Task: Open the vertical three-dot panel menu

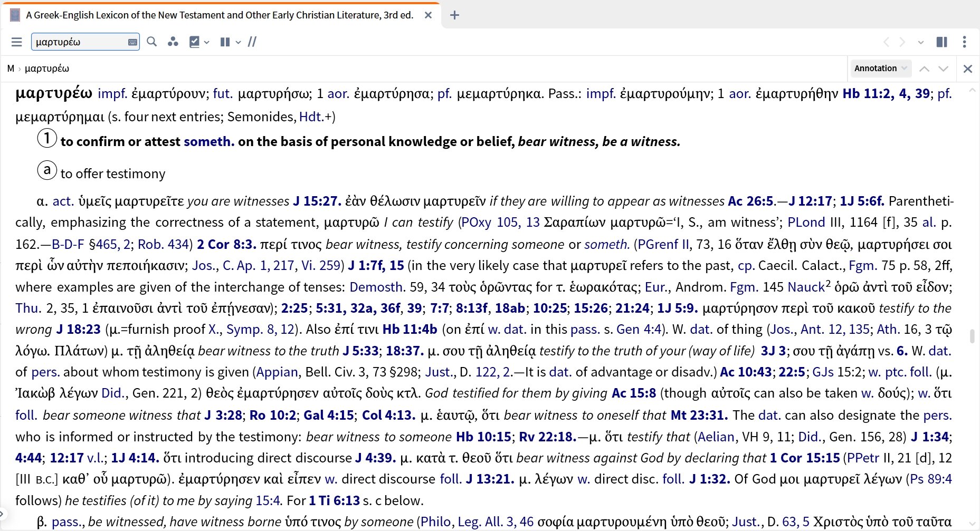Action: click(964, 42)
